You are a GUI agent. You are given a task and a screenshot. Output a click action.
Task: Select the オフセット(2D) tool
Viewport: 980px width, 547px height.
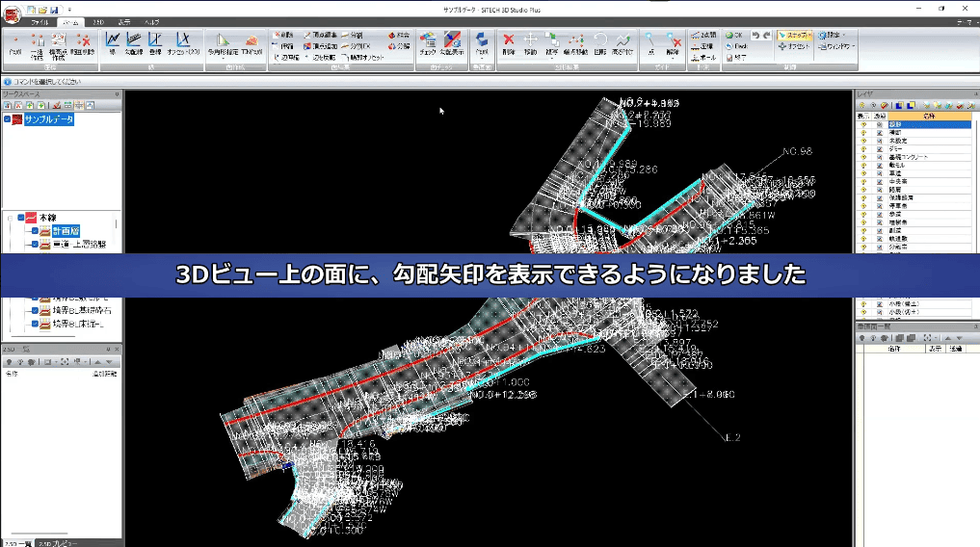pyautogui.click(x=183, y=43)
